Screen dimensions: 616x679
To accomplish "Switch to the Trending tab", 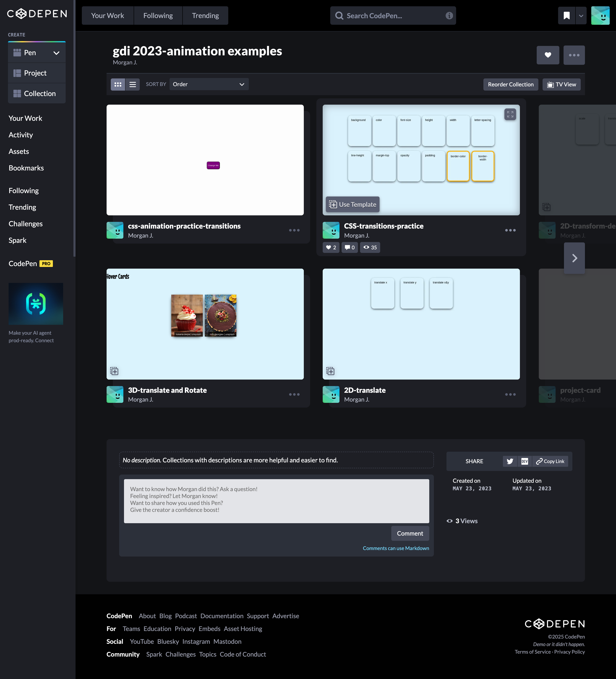I will click(x=205, y=16).
